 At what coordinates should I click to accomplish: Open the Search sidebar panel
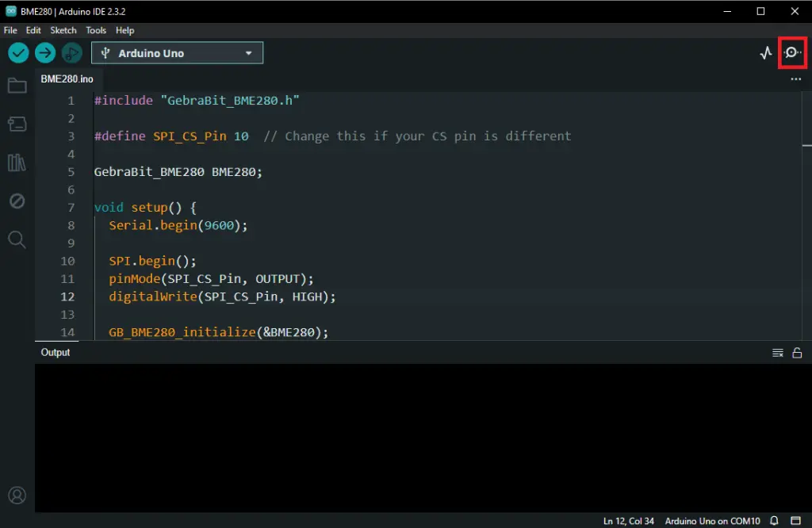[x=17, y=239]
